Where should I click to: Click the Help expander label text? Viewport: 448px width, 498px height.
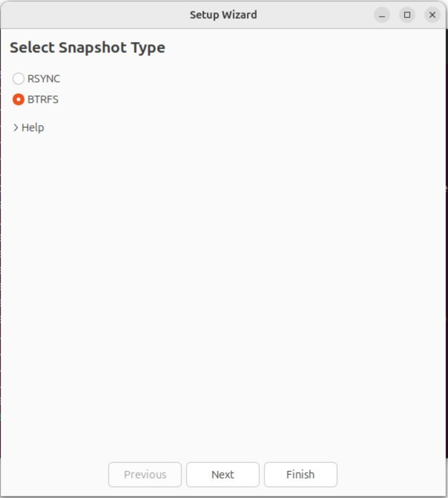pos(33,128)
